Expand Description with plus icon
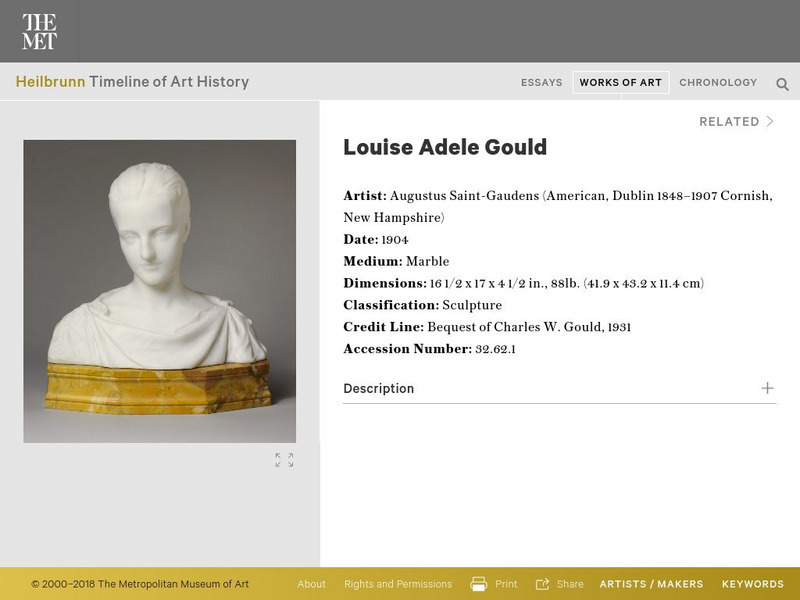800x600 pixels. point(767,388)
